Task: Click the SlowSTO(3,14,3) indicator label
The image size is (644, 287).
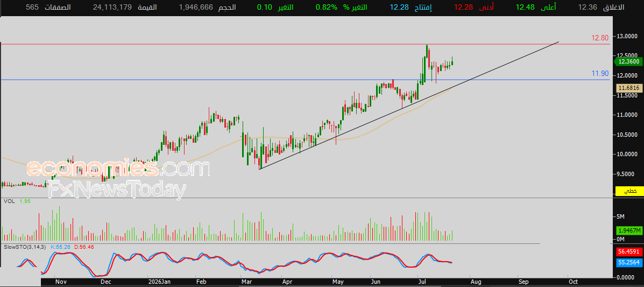Action: coord(25,247)
